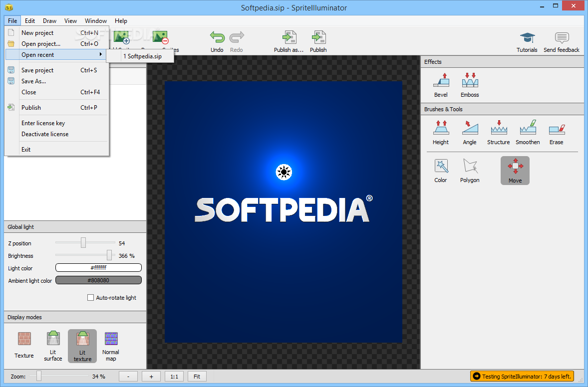Choose the Height brush
The image size is (588, 387).
(441, 133)
